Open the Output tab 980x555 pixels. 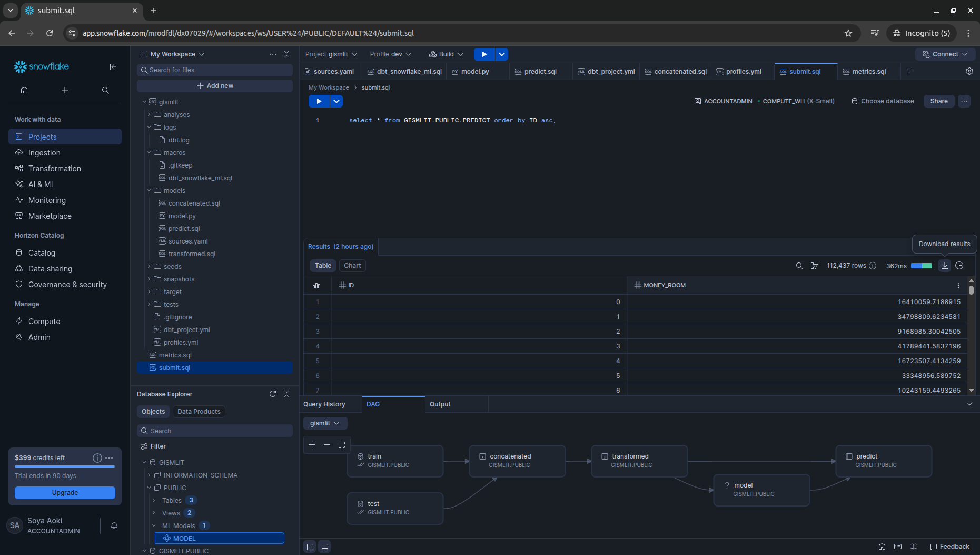coord(440,404)
